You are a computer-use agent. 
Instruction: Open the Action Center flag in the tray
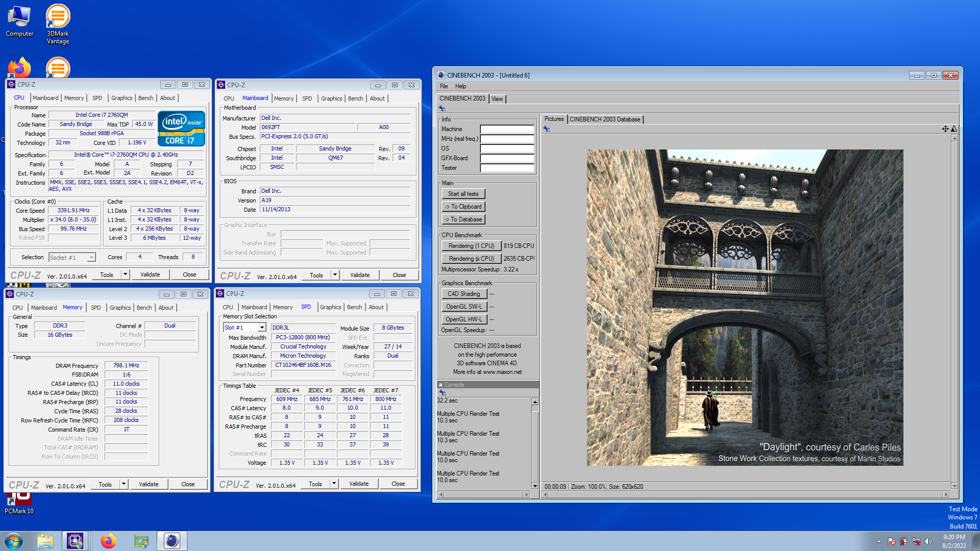[x=891, y=541]
